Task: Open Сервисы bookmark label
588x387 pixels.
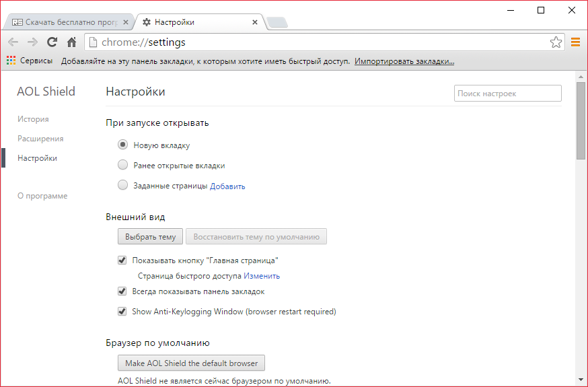Action: (36, 61)
